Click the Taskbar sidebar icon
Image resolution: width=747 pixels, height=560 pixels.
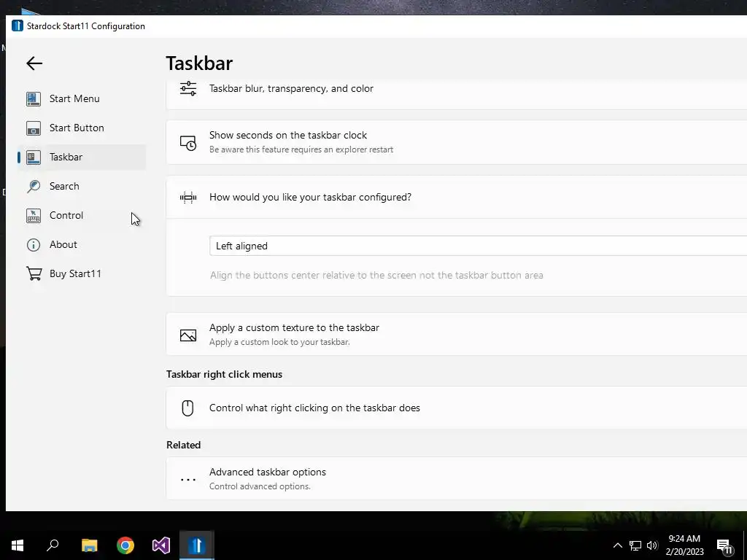[34, 157]
